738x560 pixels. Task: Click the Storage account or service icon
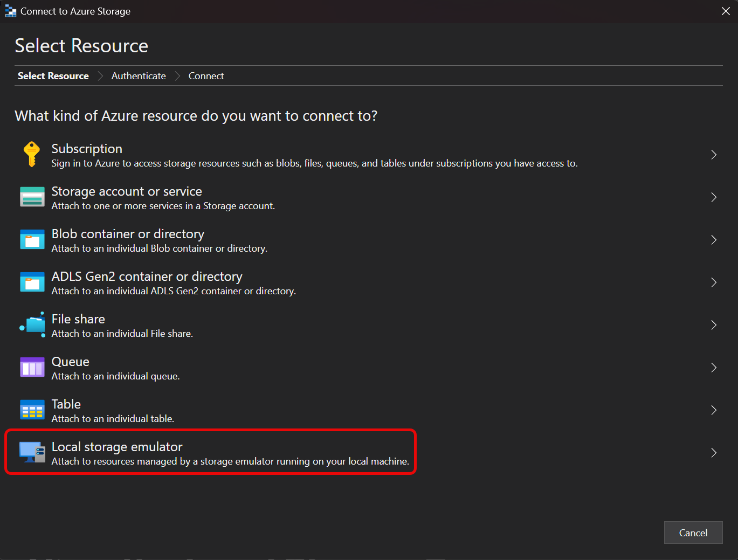(32, 197)
